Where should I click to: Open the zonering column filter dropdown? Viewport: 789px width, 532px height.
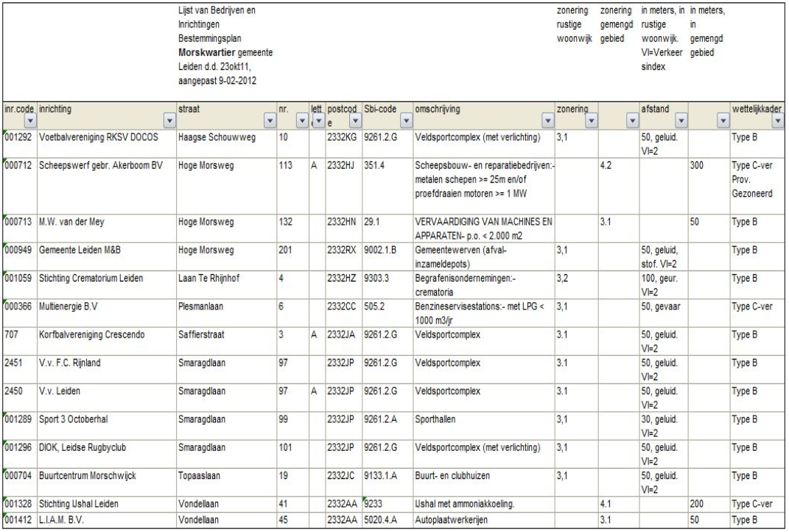pos(592,121)
